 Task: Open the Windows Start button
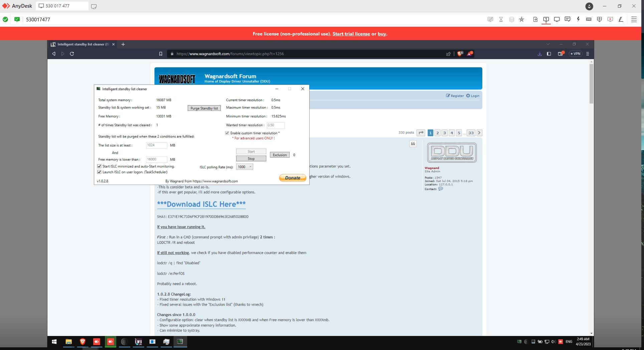click(x=54, y=342)
